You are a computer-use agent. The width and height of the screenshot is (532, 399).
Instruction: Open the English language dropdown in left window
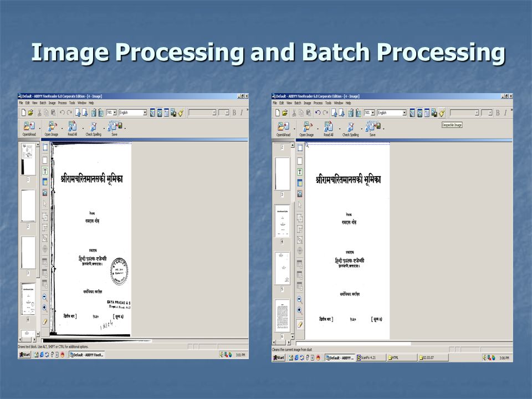click(145, 112)
